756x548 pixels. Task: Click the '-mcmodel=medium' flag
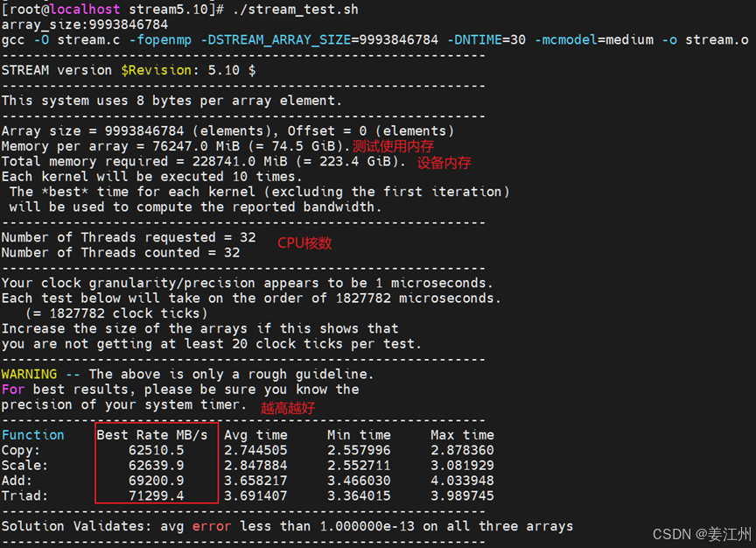click(593, 40)
